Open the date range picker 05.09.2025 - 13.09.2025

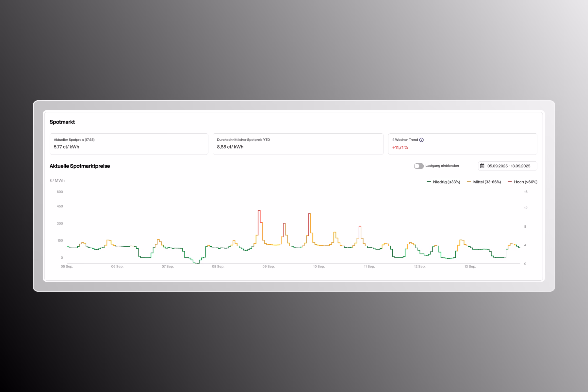507,166
